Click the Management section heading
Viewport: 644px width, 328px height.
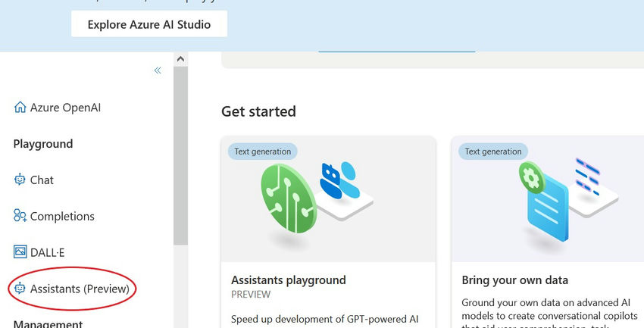point(48,323)
